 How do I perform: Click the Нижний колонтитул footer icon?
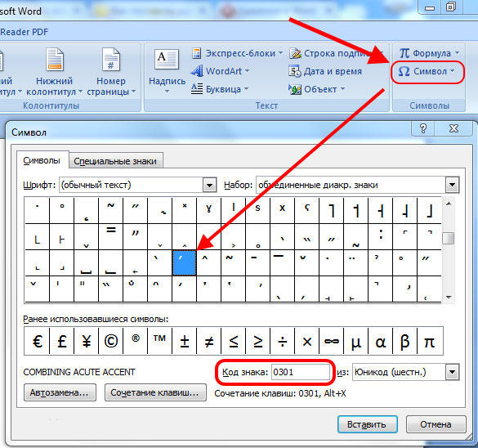click(55, 59)
